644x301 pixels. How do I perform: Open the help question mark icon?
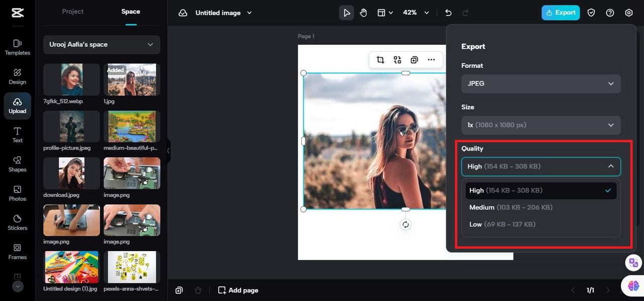coord(610,13)
